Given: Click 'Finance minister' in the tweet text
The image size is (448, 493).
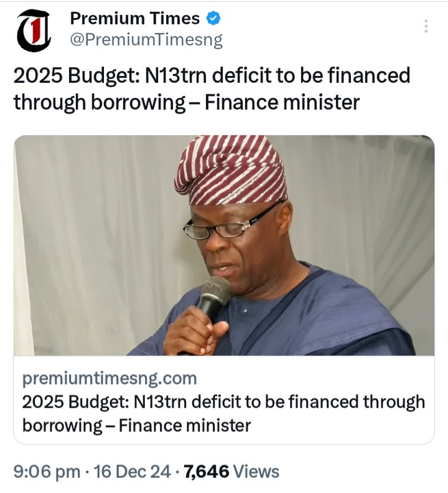Looking at the screenshot, I should 282,103.
